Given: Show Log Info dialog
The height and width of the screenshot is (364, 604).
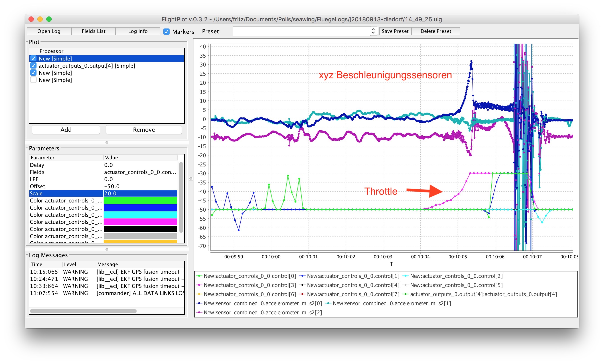Looking at the screenshot, I should coord(138,31).
